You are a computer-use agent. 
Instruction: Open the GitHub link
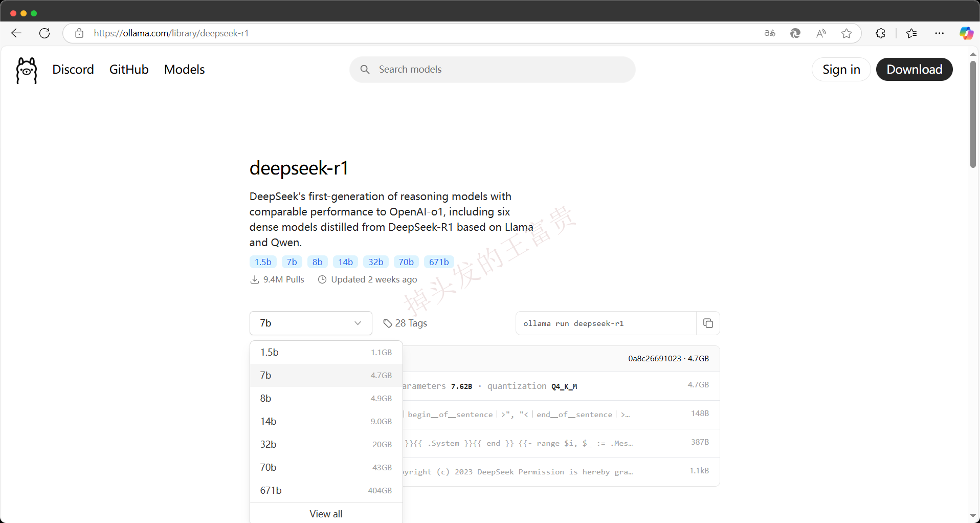click(129, 70)
